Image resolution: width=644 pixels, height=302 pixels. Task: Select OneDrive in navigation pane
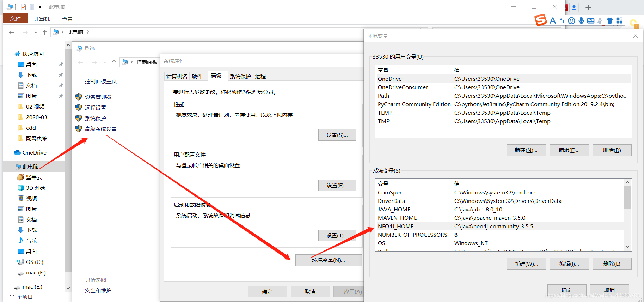click(34, 152)
